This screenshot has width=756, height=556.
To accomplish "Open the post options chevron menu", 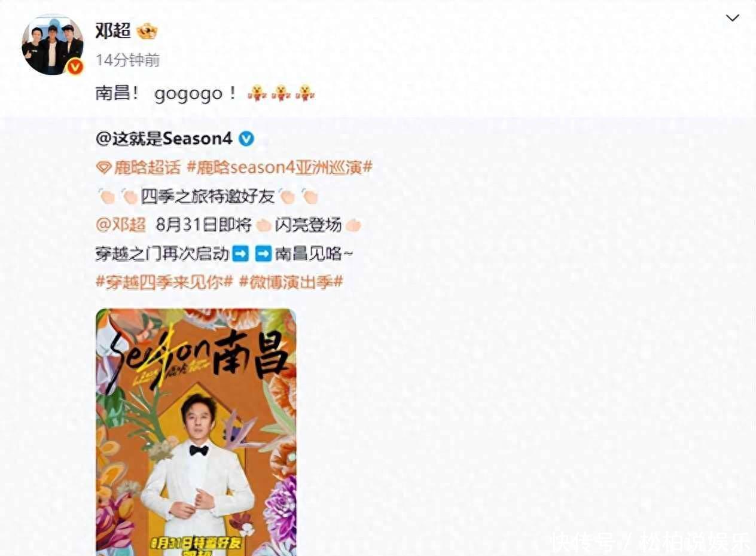I will tap(732, 18).
